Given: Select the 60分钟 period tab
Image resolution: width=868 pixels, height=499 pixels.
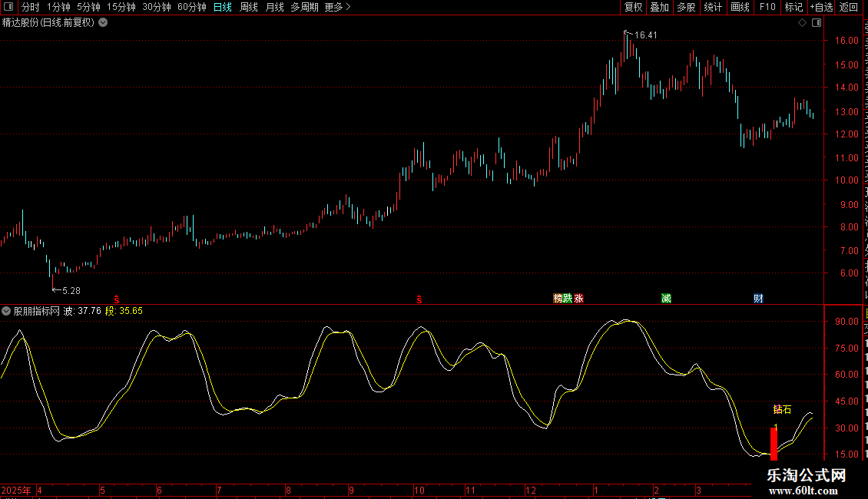Looking at the screenshot, I should (x=192, y=7).
